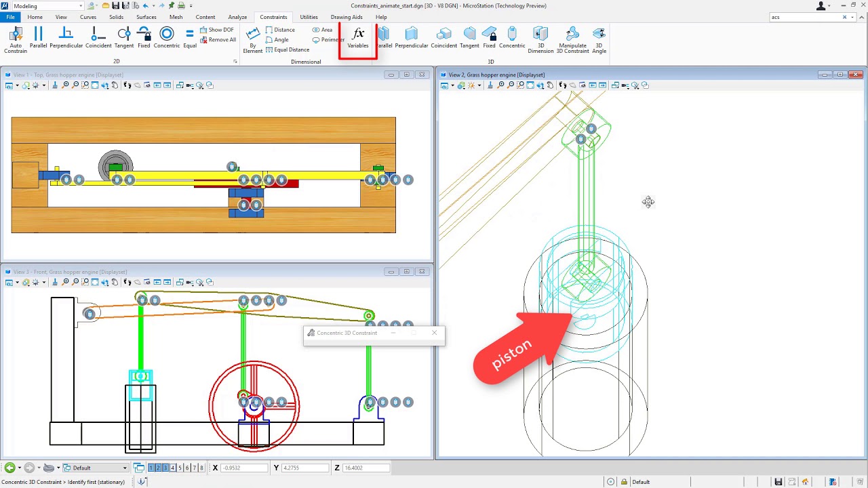Click Undo arrow in quick access toolbar
This screenshot has width=868, height=488.
coord(145,5)
